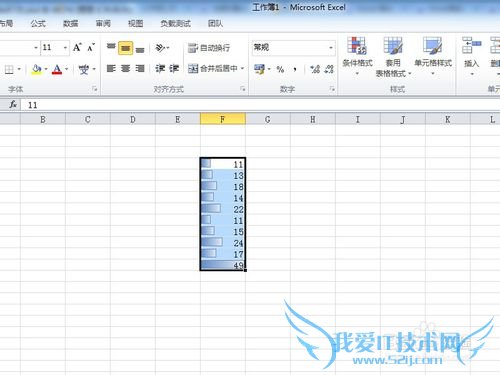Click the cell with value 24
The height and width of the screenshot is (375, 500).
coord(223,243)
